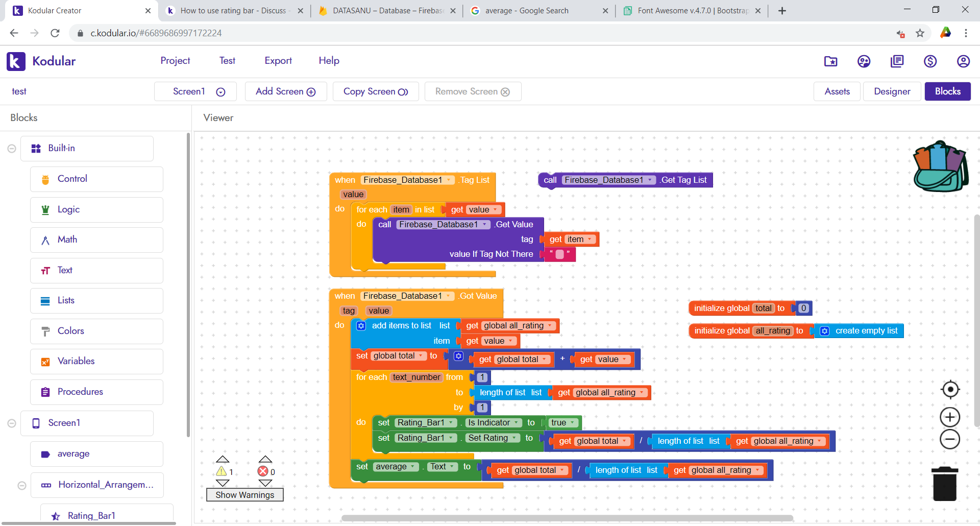Click the error indicator red X icon

click(x=263, y=471)
